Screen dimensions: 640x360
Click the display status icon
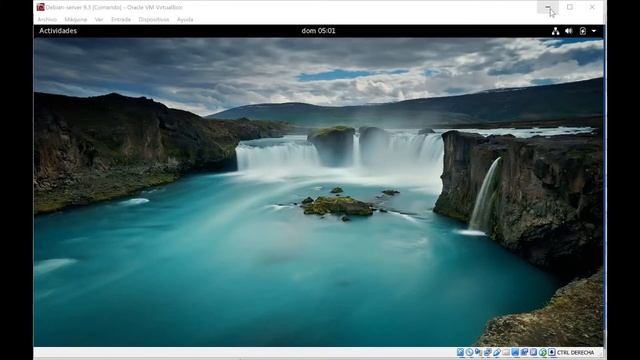(515, 352)
